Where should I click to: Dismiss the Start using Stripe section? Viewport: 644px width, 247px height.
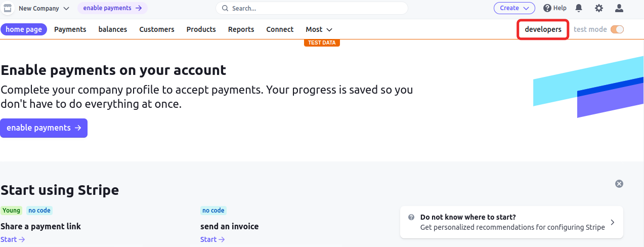coord(619,184)
